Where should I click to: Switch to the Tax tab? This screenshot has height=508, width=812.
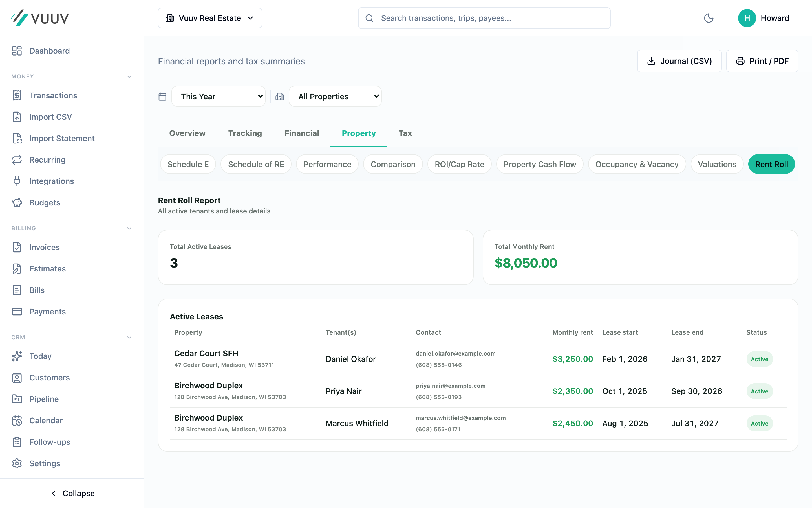(405, 133)
